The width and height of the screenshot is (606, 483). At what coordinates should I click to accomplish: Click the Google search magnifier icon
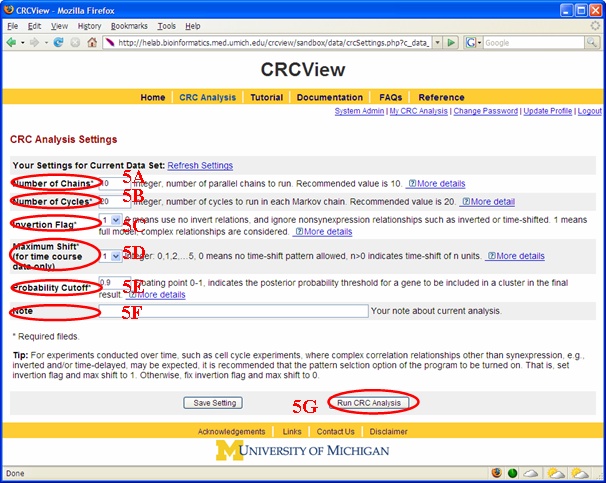591,43
